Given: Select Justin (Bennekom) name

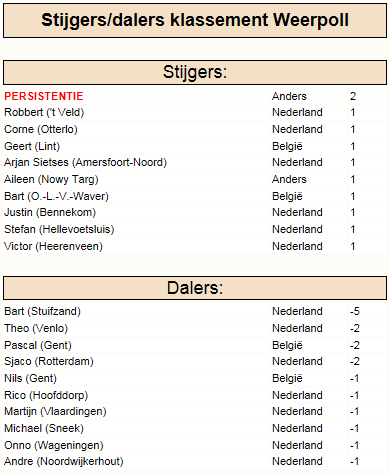Looking at the screenshot, I should pyautogui.click(x=50, y=213).
